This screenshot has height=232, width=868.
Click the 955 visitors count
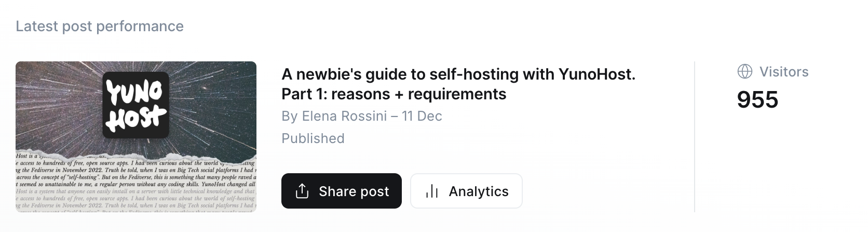(x=757, y=99)
